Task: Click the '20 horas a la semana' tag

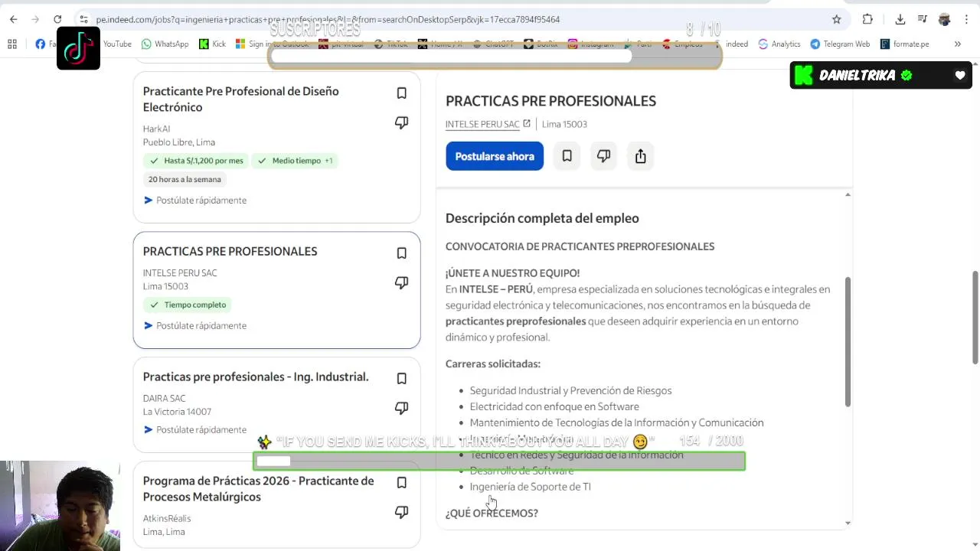Action: pos(185,179)
